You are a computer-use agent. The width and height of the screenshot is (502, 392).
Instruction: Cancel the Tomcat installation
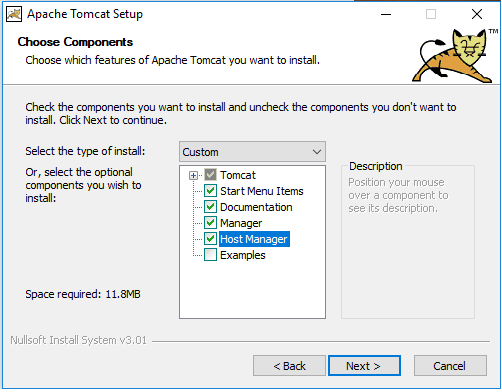450,366
